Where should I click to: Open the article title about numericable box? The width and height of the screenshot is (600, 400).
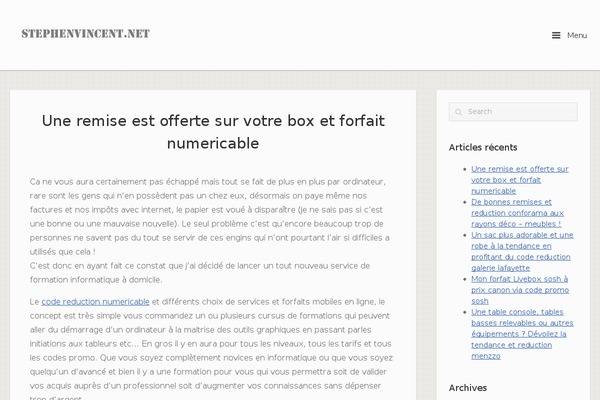pos(213,132)
